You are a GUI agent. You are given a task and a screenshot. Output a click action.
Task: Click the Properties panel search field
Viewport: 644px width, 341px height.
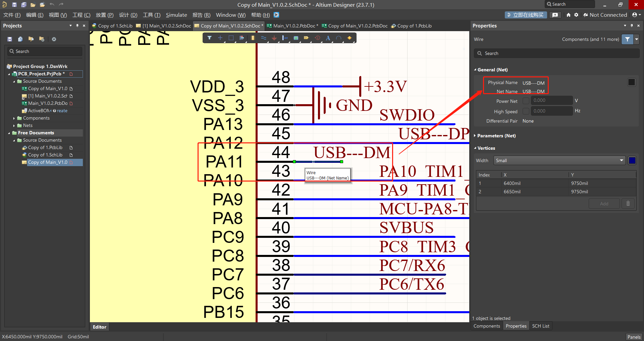pos(557,54)
